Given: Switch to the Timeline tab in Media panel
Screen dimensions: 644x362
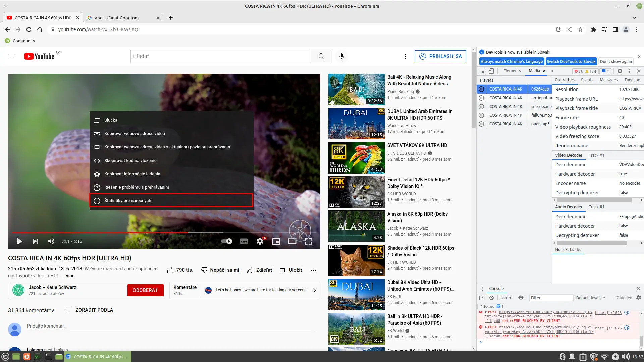Looking at the screenshot, I should (632, 80).
